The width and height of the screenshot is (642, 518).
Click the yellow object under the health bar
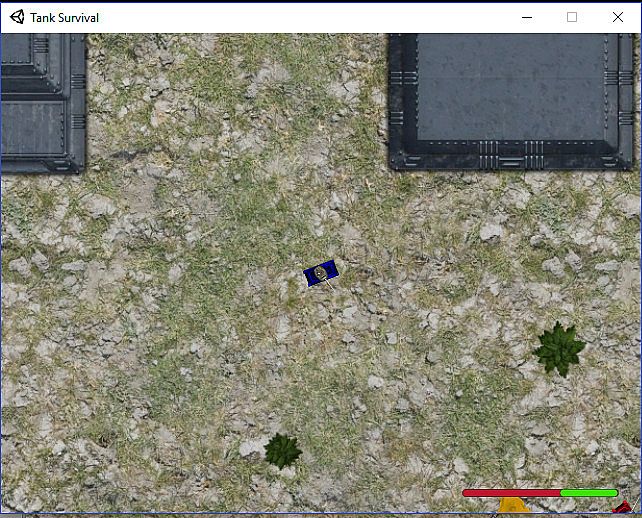[x=514, y=505]
